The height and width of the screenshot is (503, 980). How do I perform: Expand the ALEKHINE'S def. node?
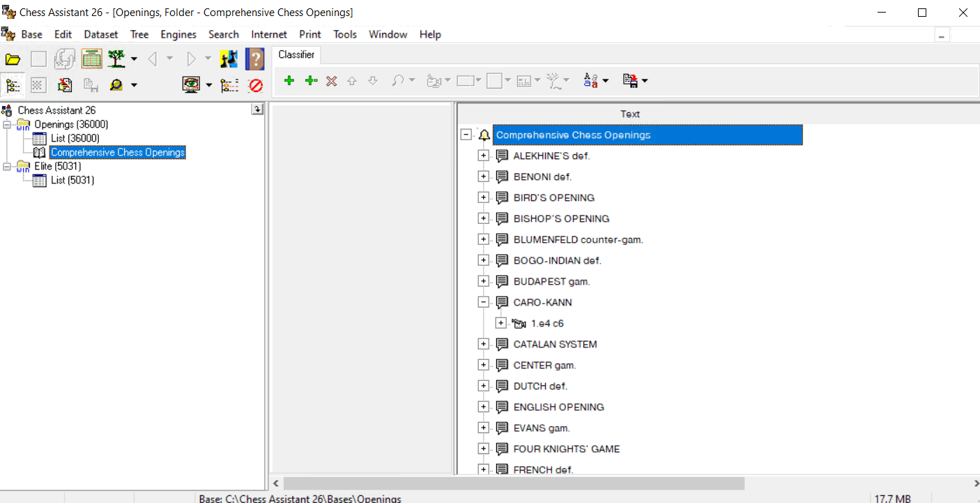[x=483, y=156]
